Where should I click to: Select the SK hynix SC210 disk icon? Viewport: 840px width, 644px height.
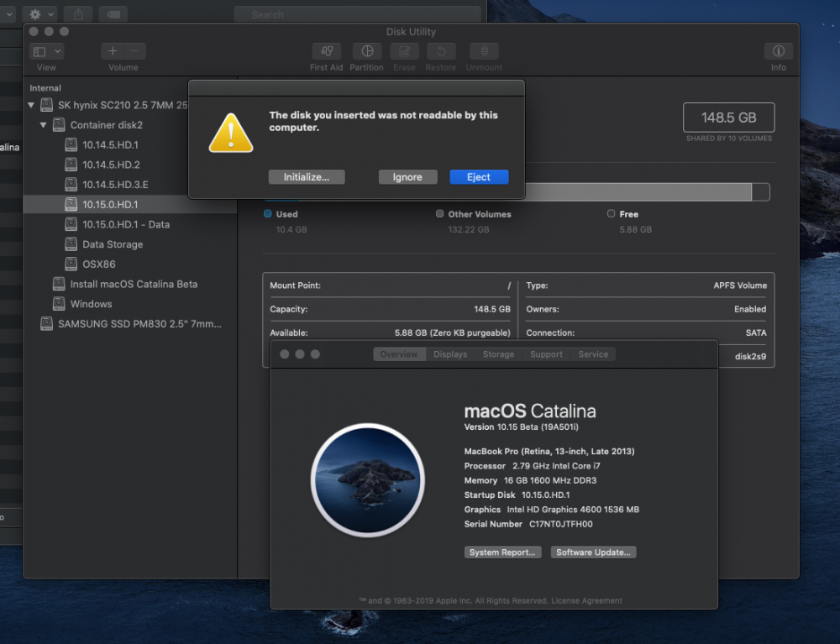point(46,104)
